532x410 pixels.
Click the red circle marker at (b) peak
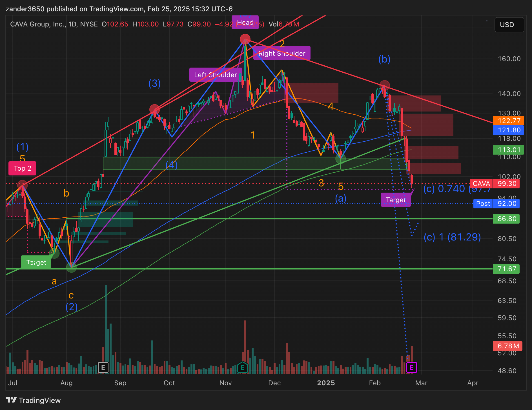click(x=385, y=85)
